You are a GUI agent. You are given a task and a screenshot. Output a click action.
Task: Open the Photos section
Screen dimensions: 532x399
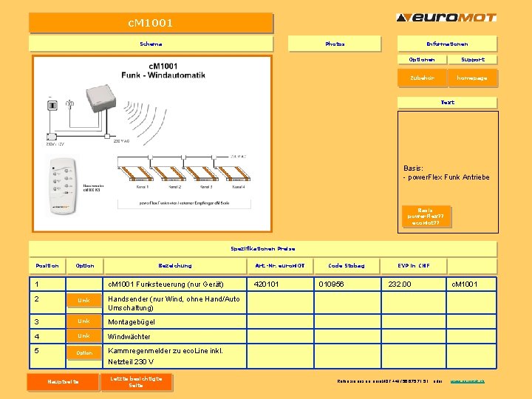point(335,44)
